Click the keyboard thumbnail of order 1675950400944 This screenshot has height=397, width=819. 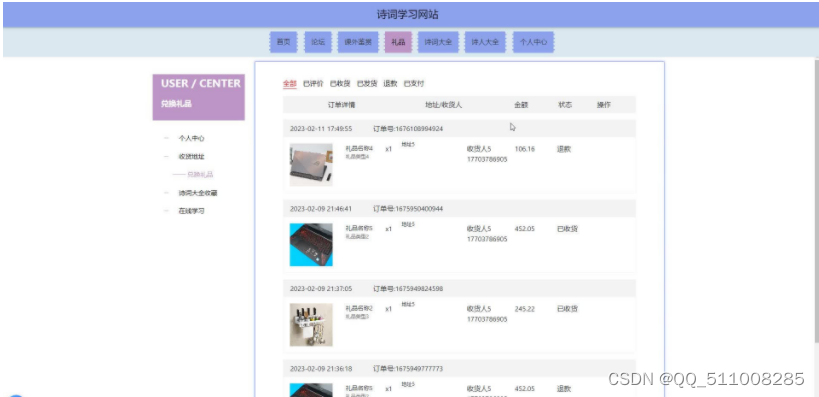point(311,244)
